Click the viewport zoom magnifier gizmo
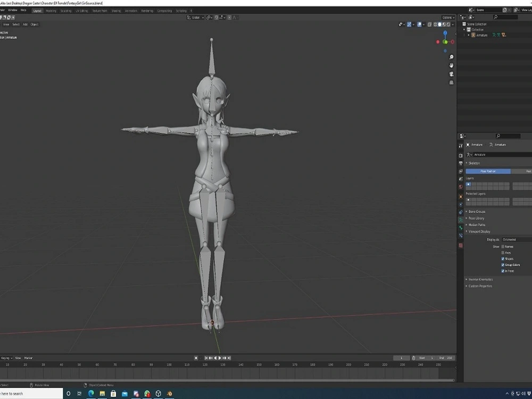This screenshot has width=532, height=399. click(x=451, y=57)
